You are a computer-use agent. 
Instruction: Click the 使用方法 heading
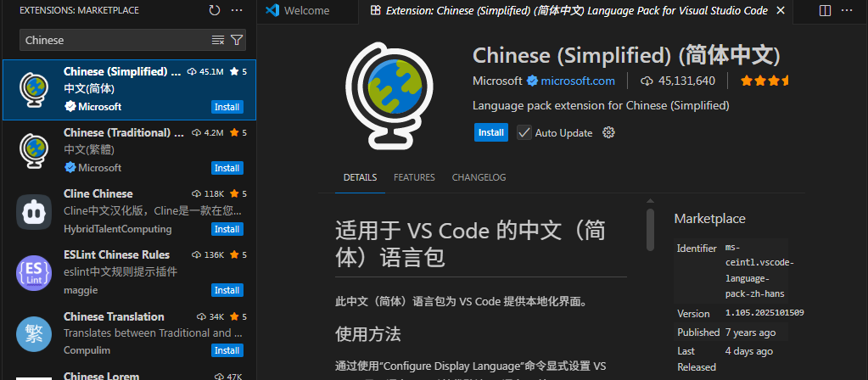click(368, 334)
